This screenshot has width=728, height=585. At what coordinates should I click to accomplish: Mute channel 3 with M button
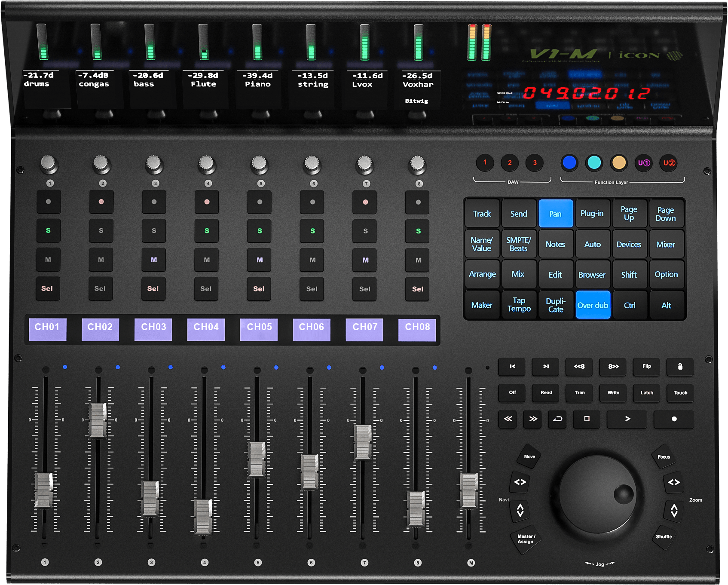(x=154, y=260)
